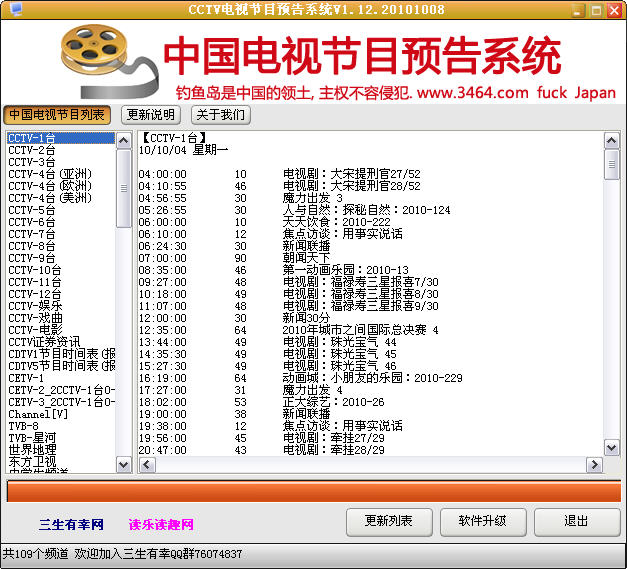Image resolution: width=627 pixels, height=569 pixels.
Task: Click the film reel logo icon
Action: pos(109,61)
